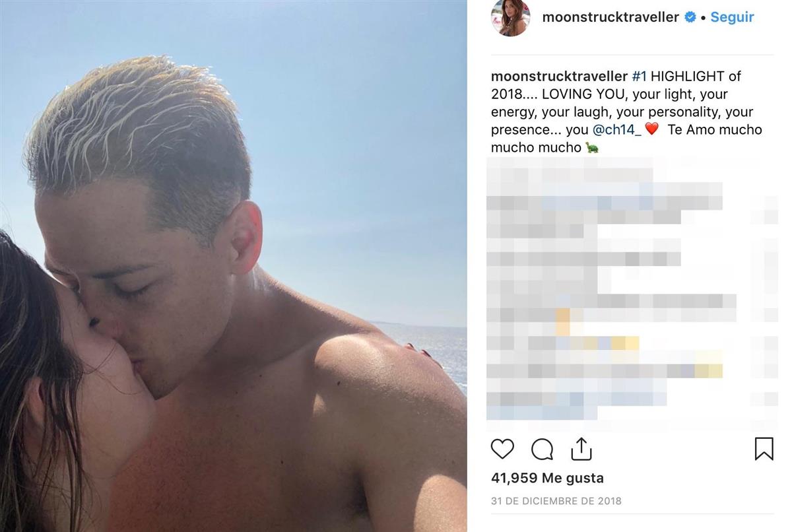Save the post with the bookmark icon
Viewport: 792px width, 532px height.
tap(764, 449)
